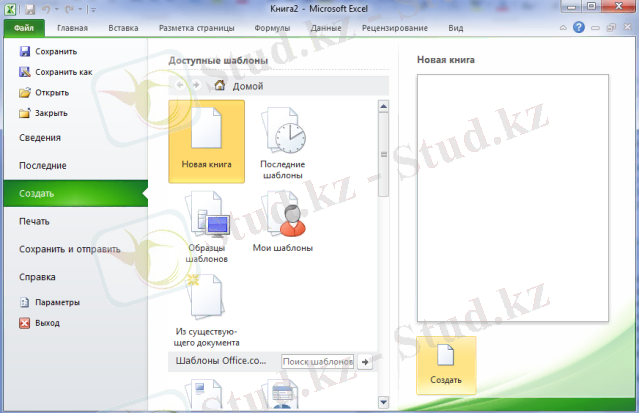
Task: Expand the Quick Access Toolbar customize dropdown
Action: coord(93,9)
